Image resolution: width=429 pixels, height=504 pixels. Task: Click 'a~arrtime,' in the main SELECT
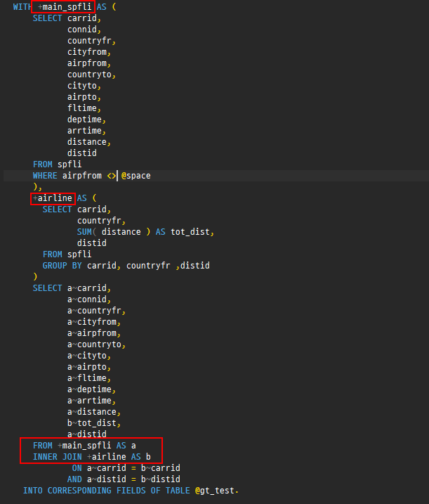pos(91,401)
